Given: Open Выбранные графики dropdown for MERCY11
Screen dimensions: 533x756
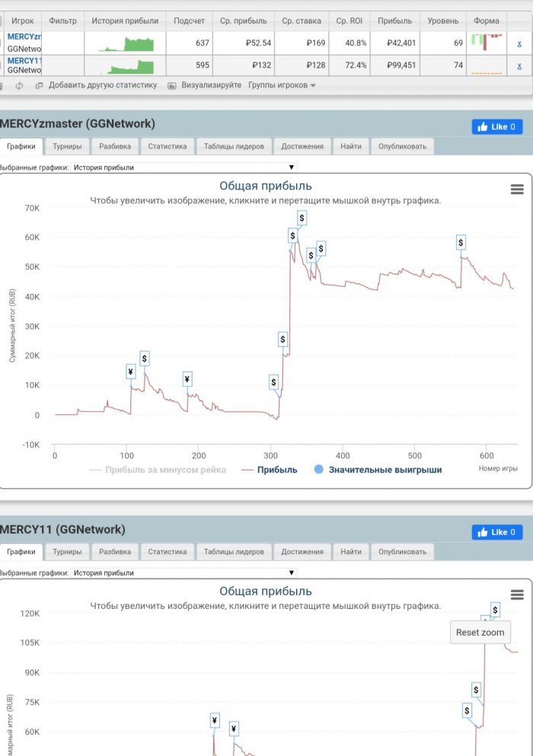Looking at the screenshot, I should point(184,573).
